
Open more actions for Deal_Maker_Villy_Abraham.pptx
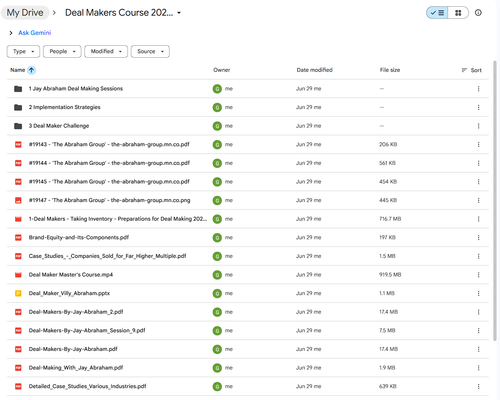478,293
